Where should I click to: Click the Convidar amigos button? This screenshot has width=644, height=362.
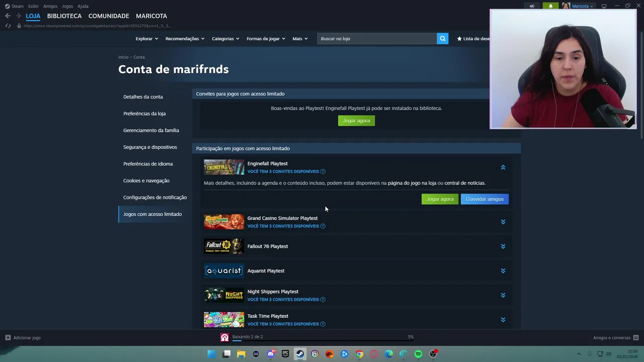click(x=485, y=199)
